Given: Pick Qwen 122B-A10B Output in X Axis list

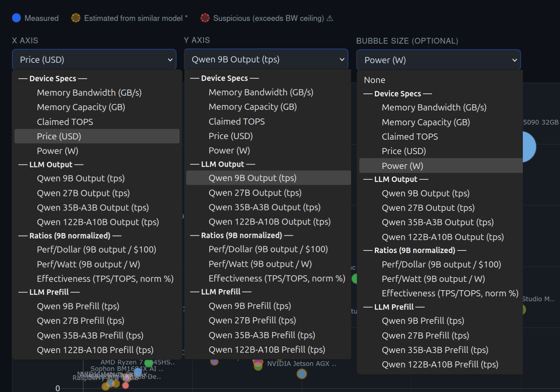Looking at the screenshot, I should click(98, 222).
